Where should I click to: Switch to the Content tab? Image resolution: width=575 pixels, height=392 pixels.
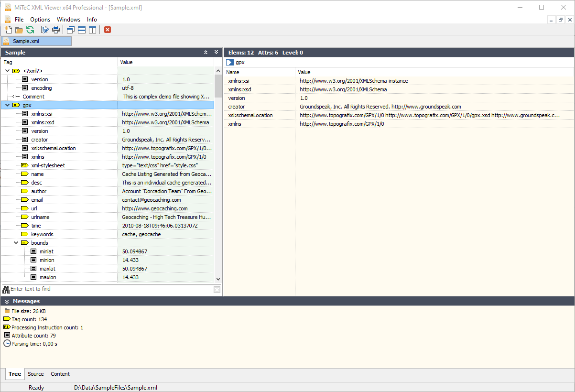point(60,374)
